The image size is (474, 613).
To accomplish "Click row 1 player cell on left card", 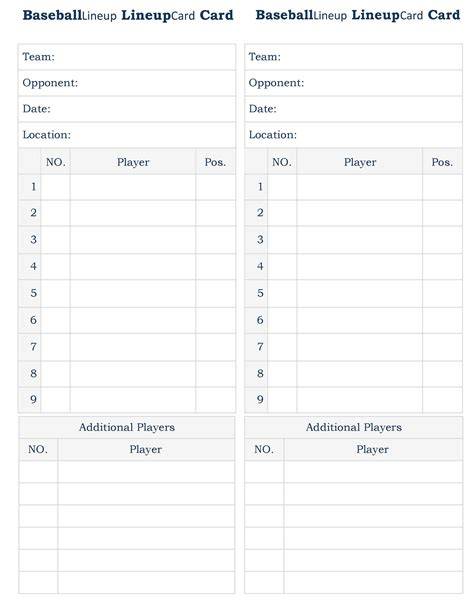I will [x=133, y=187].
